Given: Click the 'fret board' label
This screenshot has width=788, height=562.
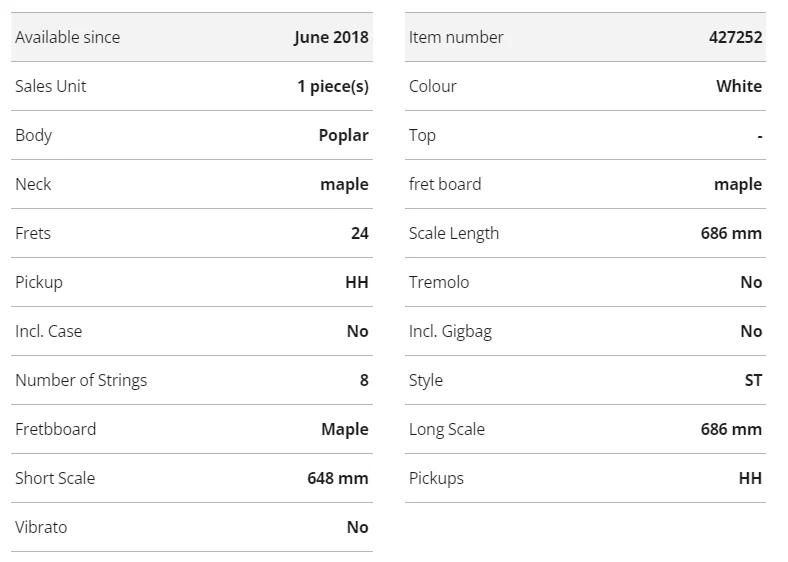Looking at the screenshot, I should pos(445,184).
